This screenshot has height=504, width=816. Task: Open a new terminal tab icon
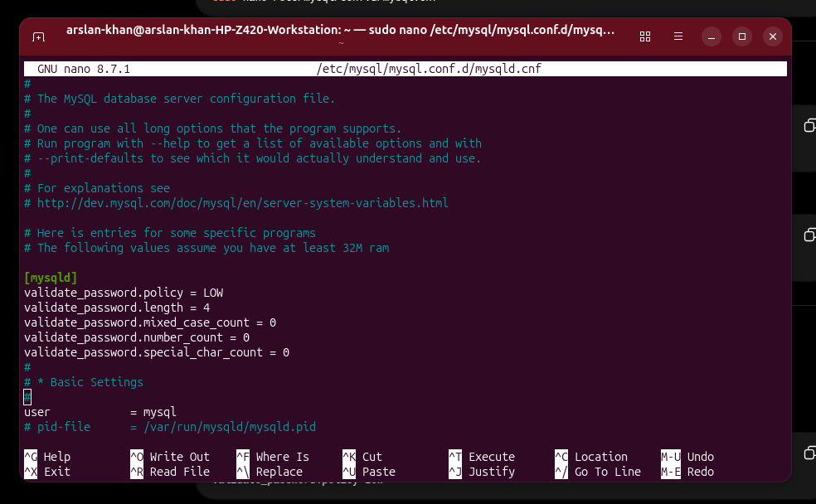(x=38, y=37)
